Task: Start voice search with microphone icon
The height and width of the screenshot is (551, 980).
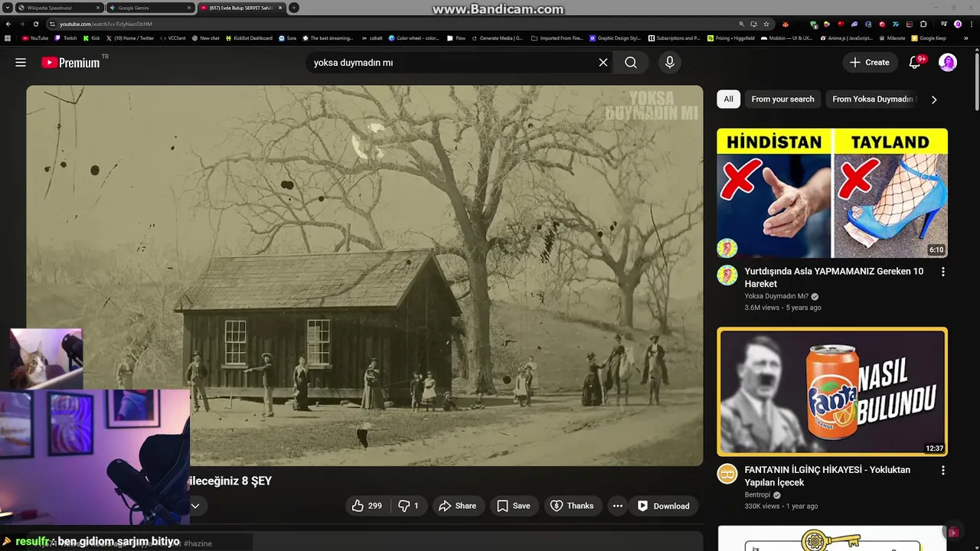Action: (x=670, y=63)
